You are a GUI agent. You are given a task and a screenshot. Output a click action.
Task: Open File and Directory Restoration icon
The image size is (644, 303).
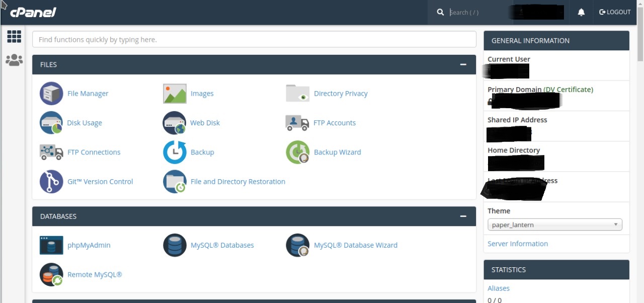175,182
